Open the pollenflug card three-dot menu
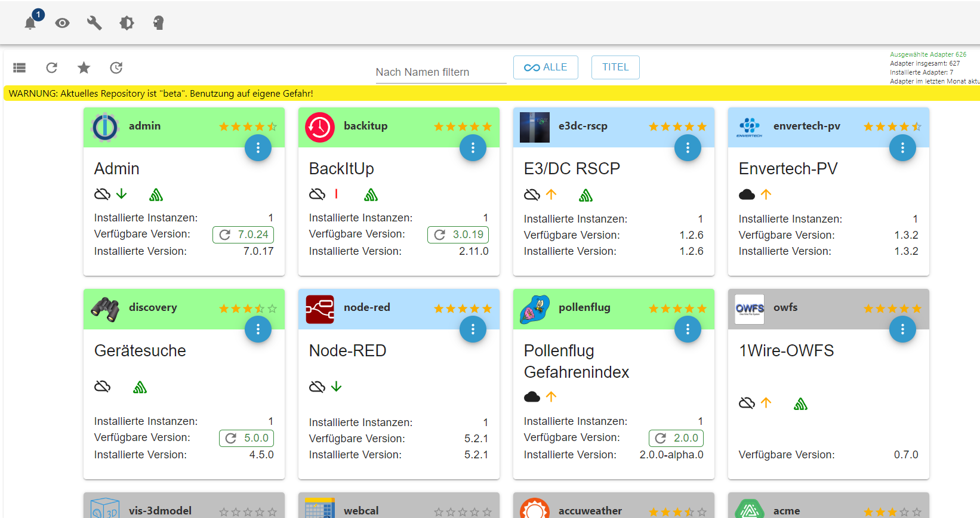Image resolution: width=980 pixels, height=518 pixels. pos(688,329)
